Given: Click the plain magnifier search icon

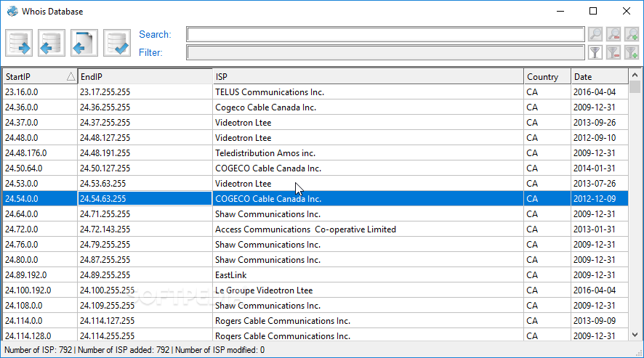Looking at the screenshot, I should click(x=595, y=34).
